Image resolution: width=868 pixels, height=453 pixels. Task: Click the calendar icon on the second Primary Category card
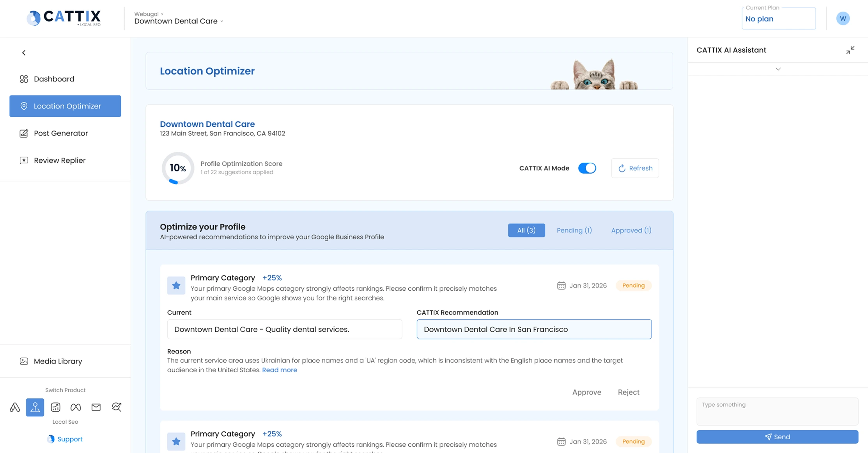561,442
